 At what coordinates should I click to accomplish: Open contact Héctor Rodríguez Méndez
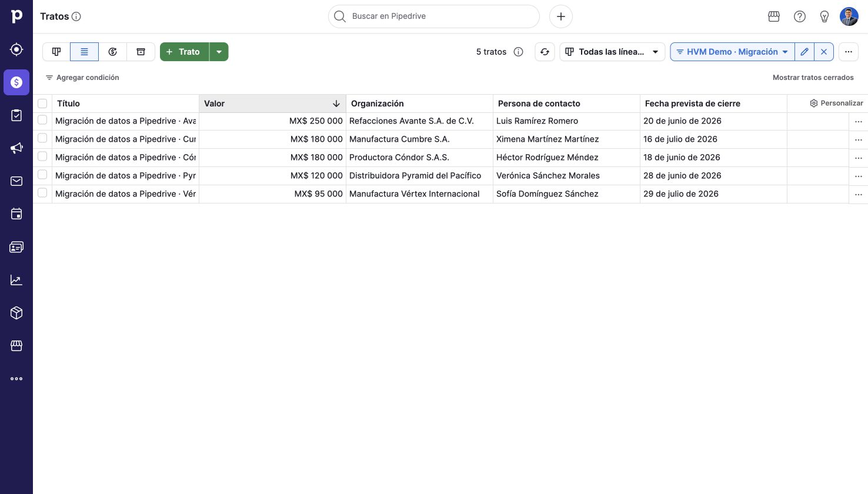coord(547,158)
